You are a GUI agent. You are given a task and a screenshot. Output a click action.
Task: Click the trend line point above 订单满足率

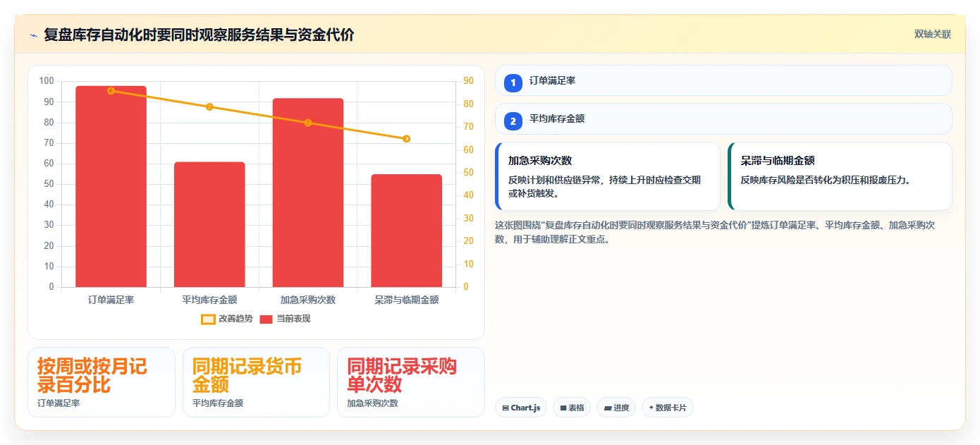[x=111, y=90]
